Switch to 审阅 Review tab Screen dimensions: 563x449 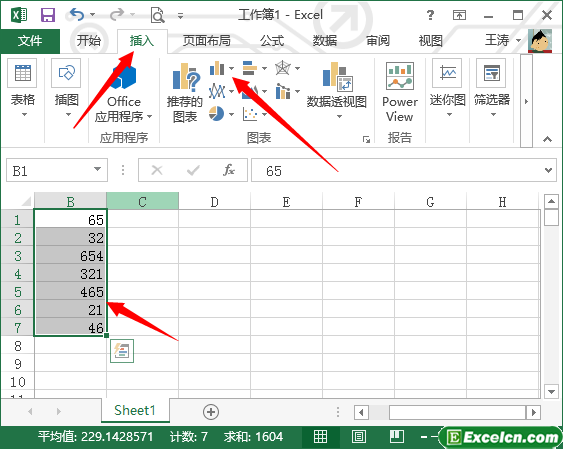[x=378, y=41]
